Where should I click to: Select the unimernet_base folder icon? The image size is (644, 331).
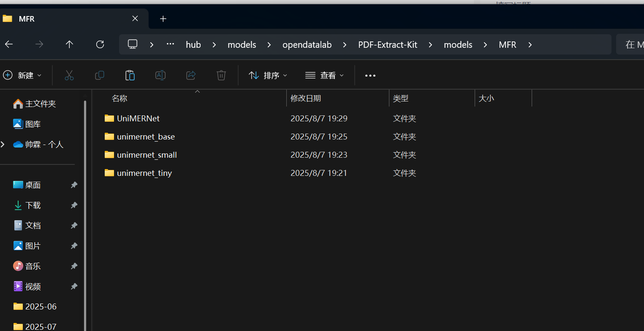coord(109,136)
